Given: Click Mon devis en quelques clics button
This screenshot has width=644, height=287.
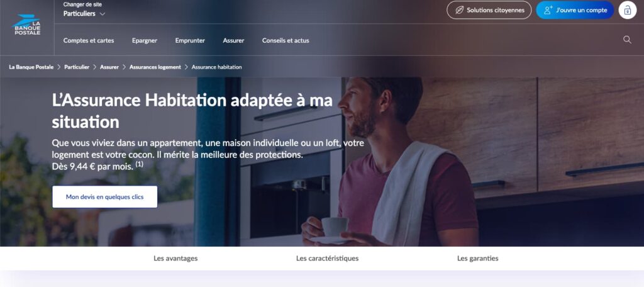Looking at the screenshot, I should point(105,197).
